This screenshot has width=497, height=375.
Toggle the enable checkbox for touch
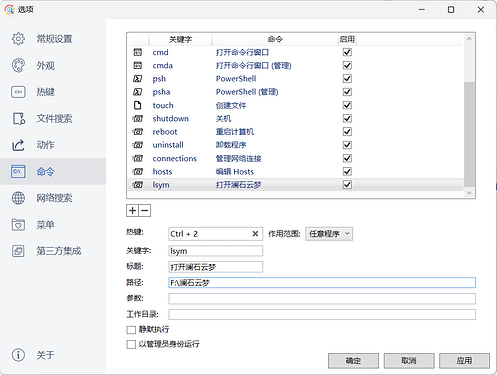click(347, 105)
